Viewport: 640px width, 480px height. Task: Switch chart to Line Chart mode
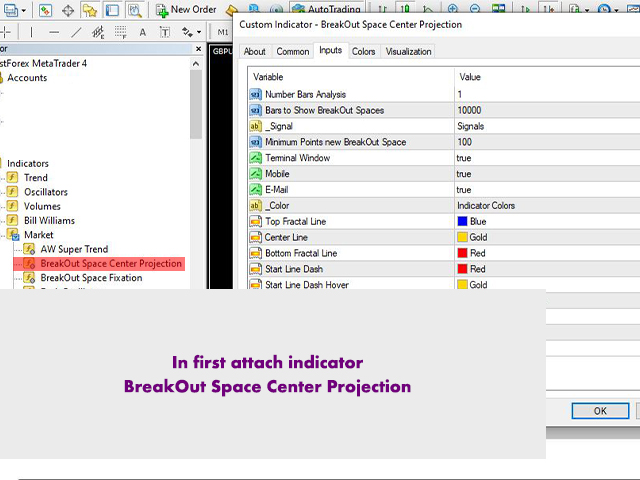[x=427, y=9]
